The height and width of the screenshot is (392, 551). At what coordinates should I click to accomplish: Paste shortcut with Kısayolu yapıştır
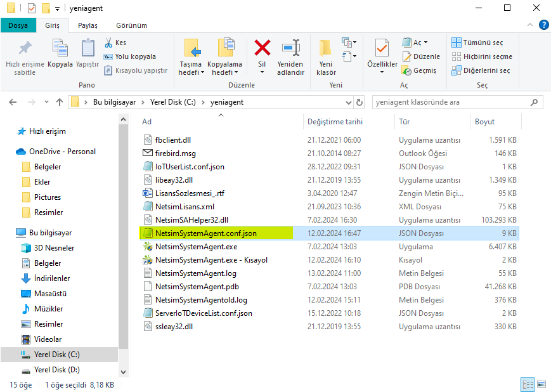tap(136, 70)
